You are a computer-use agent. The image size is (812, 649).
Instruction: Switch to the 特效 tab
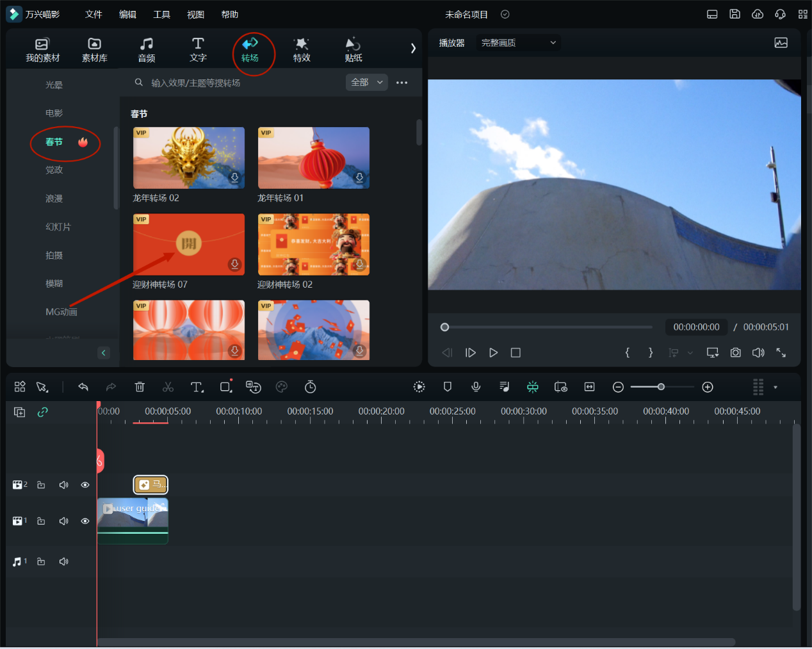click(x=302, y=49)
